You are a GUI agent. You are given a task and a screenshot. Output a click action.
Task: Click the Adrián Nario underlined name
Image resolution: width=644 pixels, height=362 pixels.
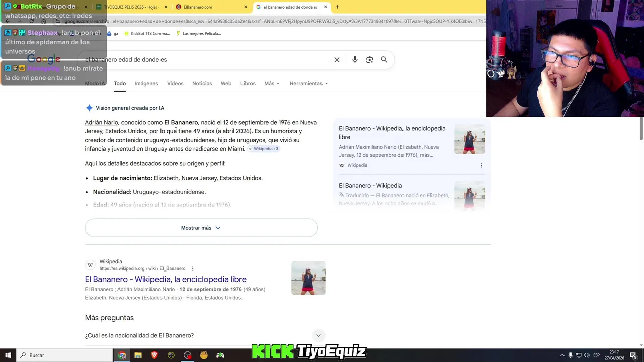click(102, 122)
